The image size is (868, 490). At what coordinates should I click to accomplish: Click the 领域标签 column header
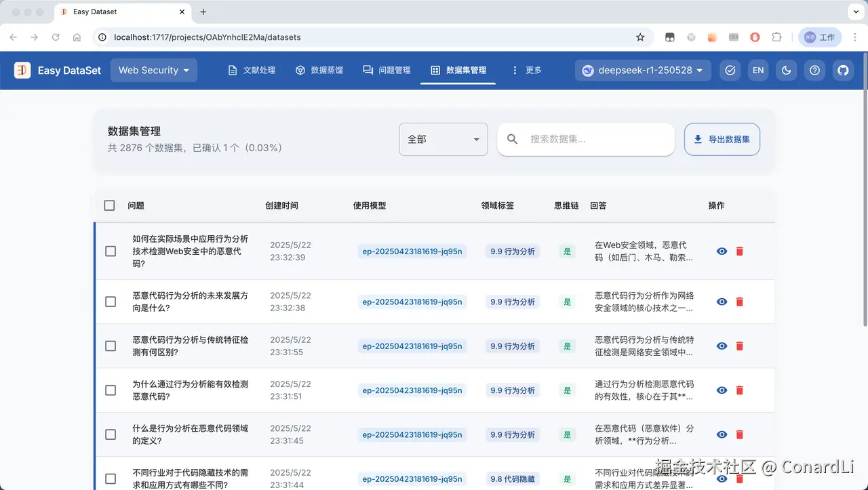pyautogui.click(x=498, y=205)
